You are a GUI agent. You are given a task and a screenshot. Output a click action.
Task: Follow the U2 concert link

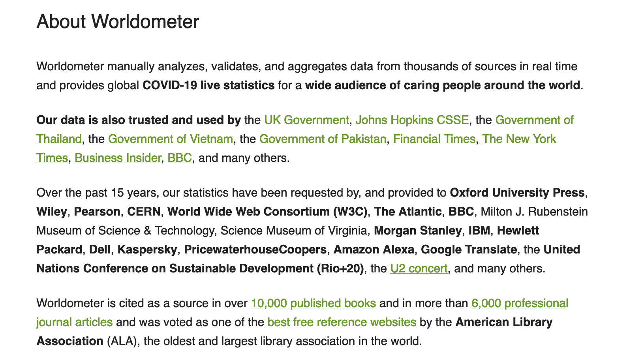[419, 268]
